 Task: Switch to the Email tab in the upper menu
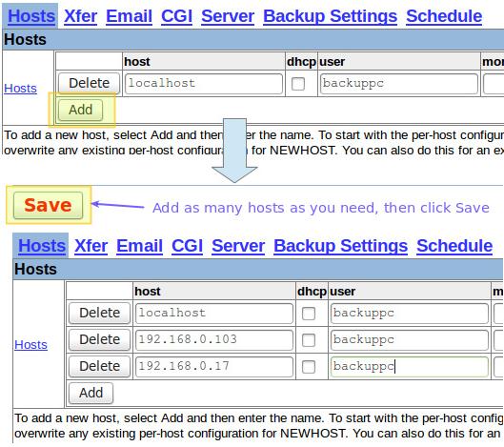click(x=129, y=16)
